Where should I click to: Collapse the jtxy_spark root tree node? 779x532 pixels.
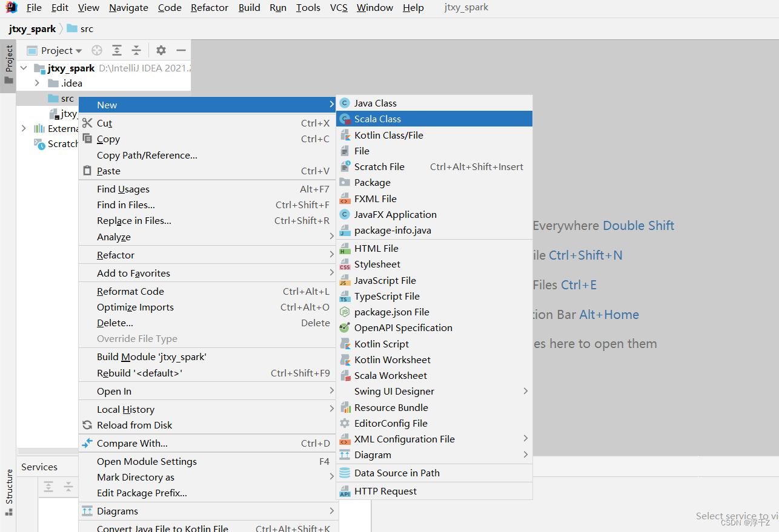tap(24, 68)
